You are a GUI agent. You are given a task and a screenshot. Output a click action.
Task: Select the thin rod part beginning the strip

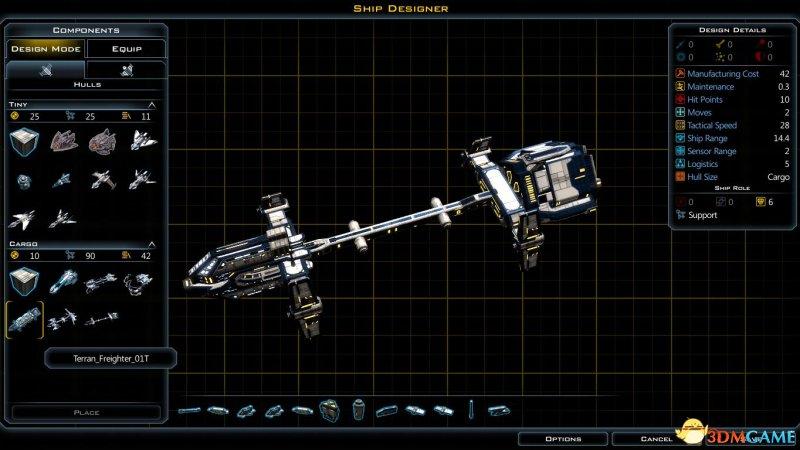(x=189, y=410)
